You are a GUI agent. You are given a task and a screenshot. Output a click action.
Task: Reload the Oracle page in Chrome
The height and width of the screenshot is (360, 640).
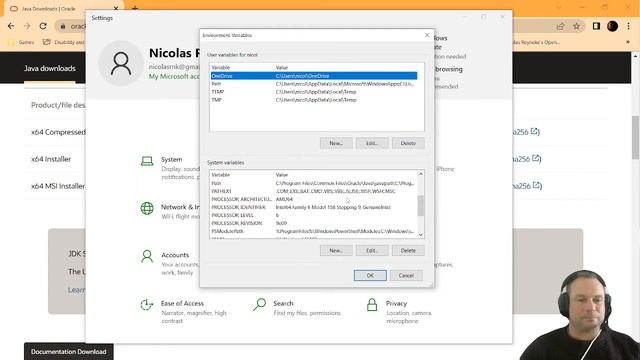click(43, 26)
